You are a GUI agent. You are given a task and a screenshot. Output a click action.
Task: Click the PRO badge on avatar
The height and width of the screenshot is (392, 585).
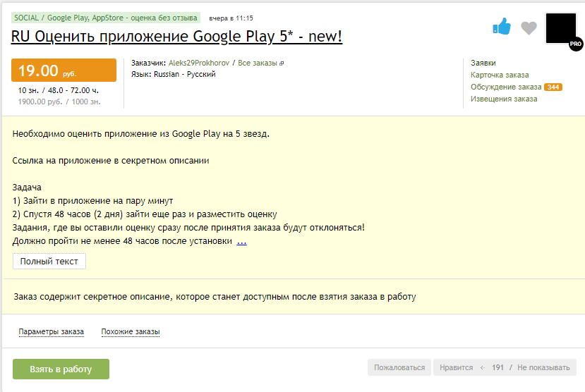click(576, 44)
